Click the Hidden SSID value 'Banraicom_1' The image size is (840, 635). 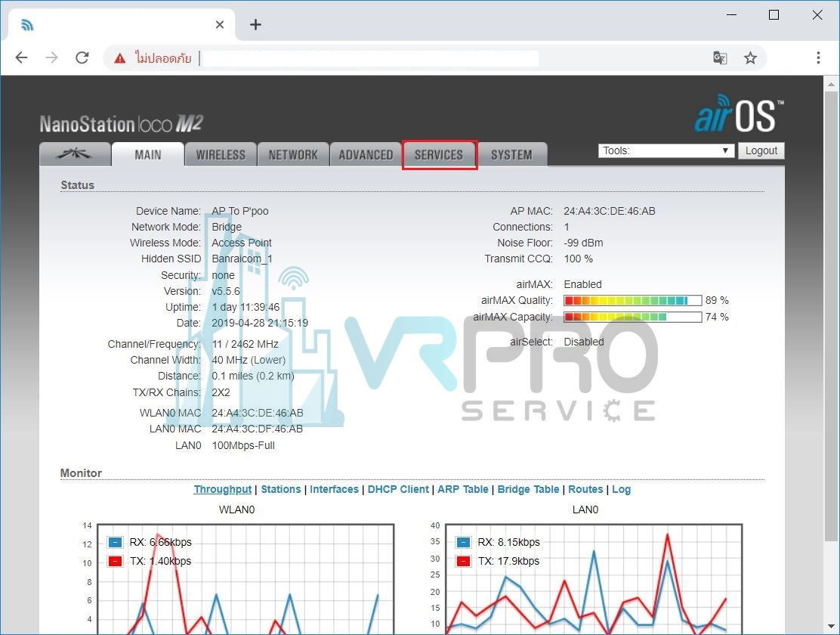coord(242,259)
